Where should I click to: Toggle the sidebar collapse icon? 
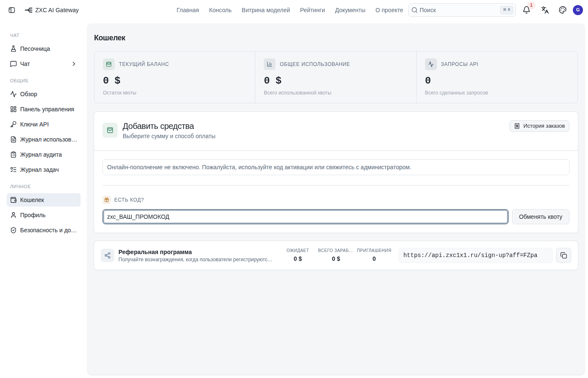point(12,10)
